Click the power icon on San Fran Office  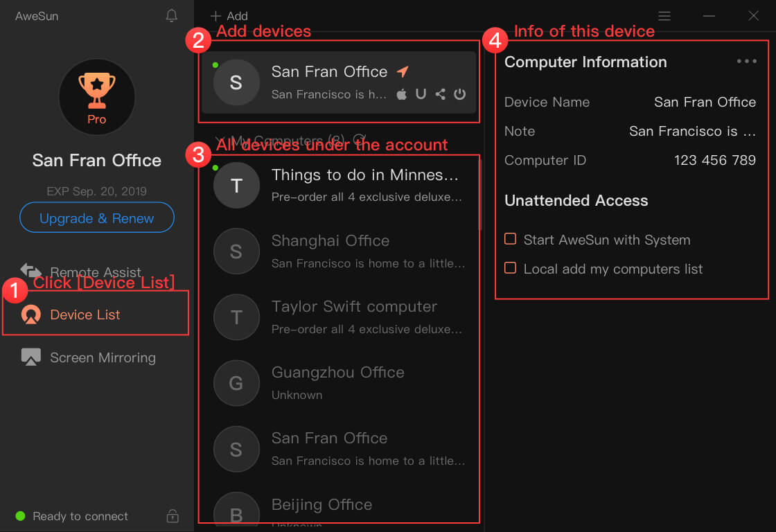(459, 94)
